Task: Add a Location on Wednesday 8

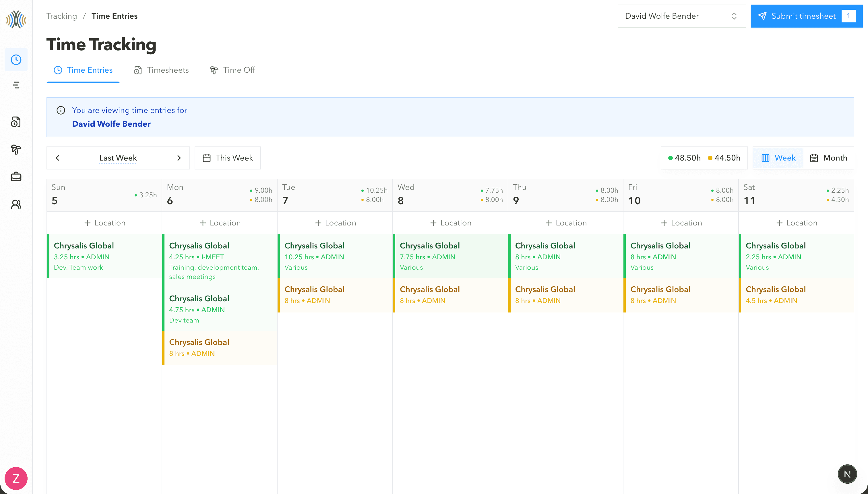Action: click(x=450, y=223)
